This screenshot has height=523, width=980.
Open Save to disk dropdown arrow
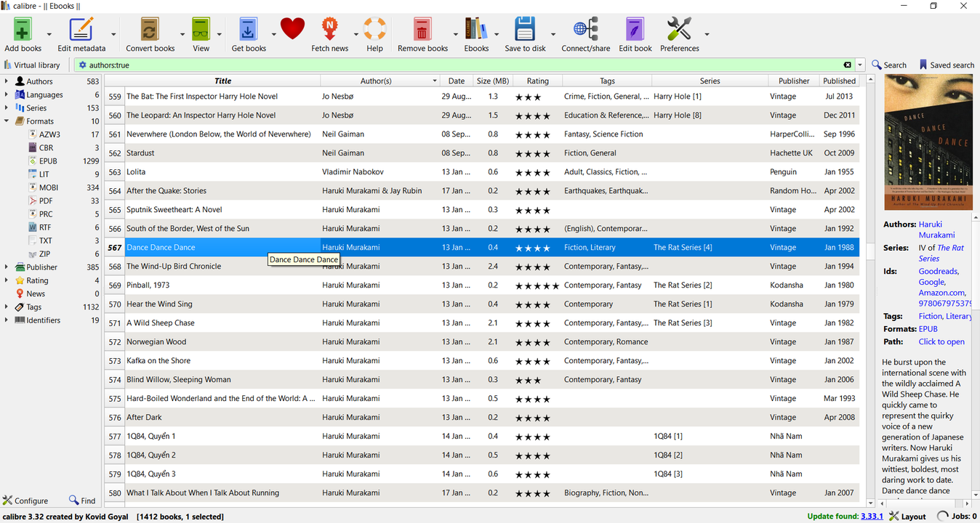[x=553, y=34]
